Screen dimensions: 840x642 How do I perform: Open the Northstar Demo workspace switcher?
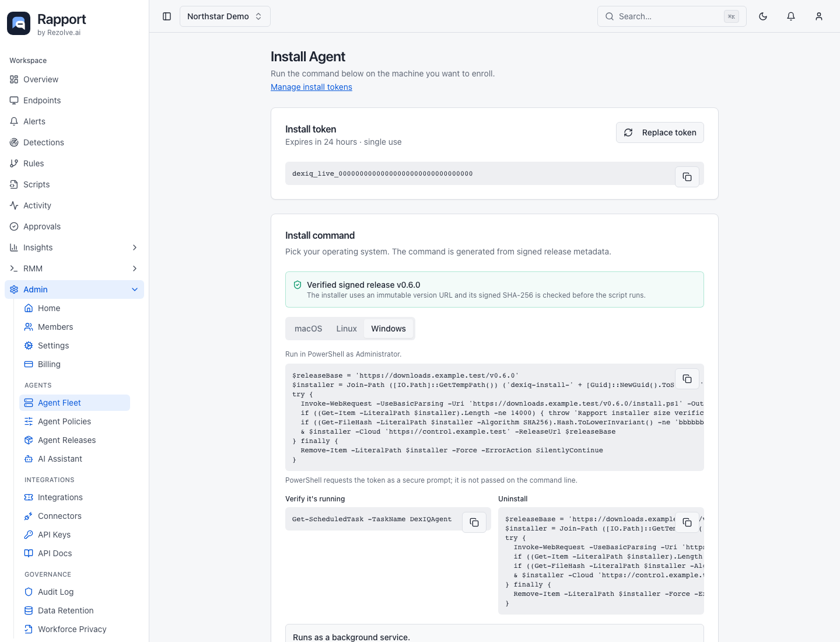pyautogui.click(x=225, y=16)
